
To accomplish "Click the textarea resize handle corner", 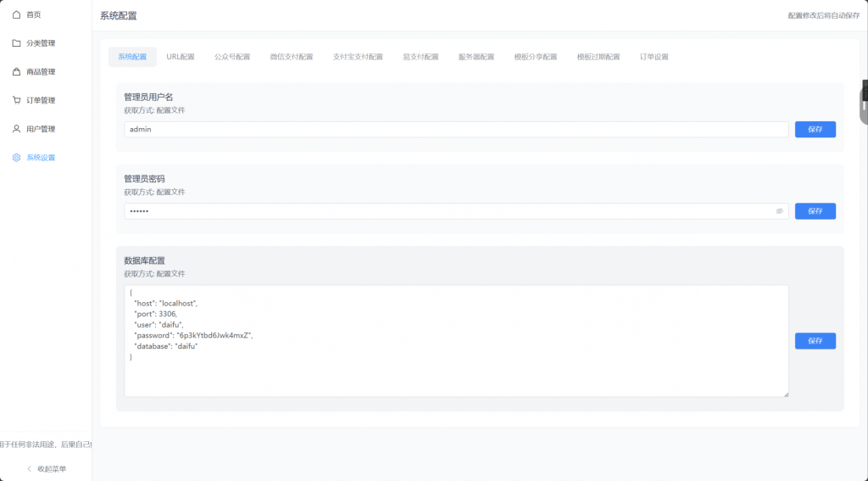I will click(x=786, y=394).
